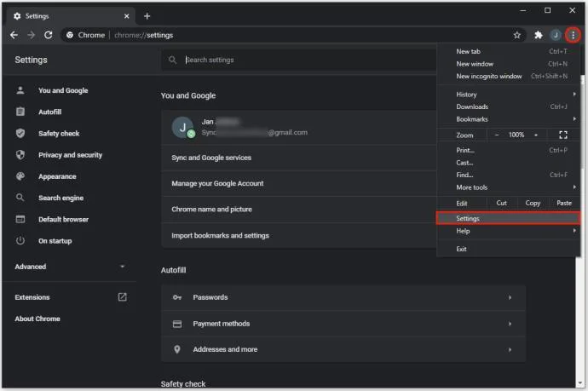Enter fullscreen using the zoom fullscreen icon
The image size is (588, 391).
[563, 135]
